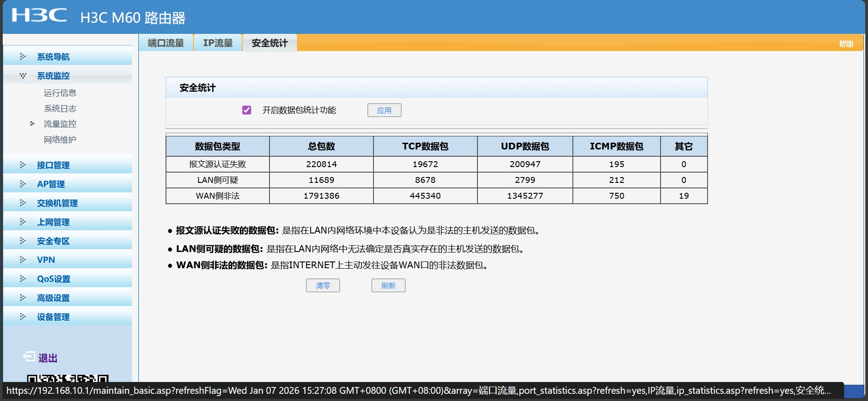This screenshot has width=868, height=401.
Task: Expand the 高级设置 menu section
Action: pyautogui.click(x=53, y=298)
